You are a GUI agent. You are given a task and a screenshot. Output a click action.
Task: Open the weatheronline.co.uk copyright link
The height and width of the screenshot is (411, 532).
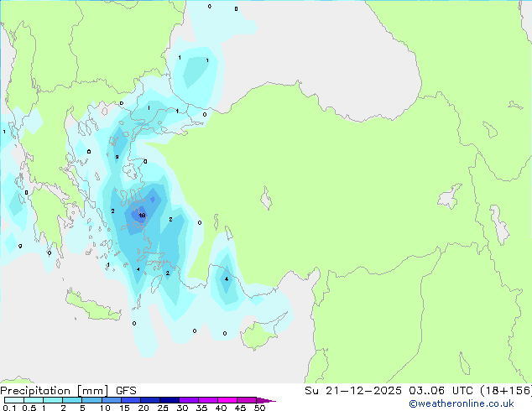(462, 403)
